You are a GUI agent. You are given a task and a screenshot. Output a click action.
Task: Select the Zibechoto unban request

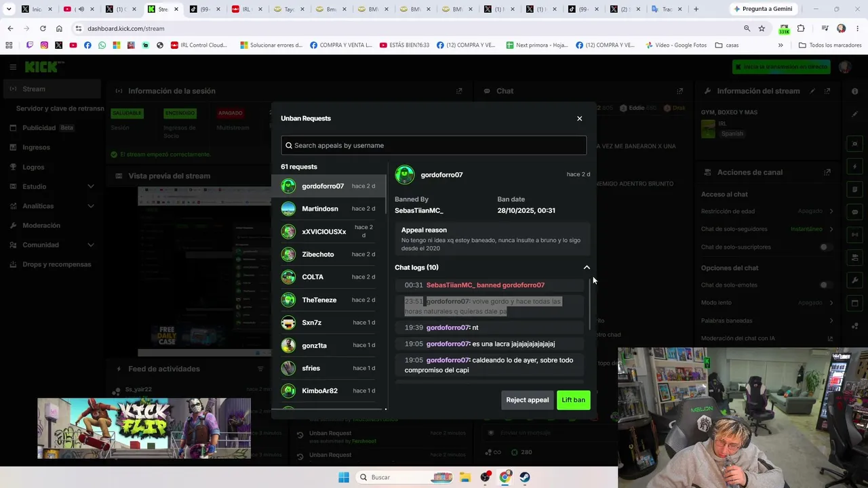tap(329, 254)
